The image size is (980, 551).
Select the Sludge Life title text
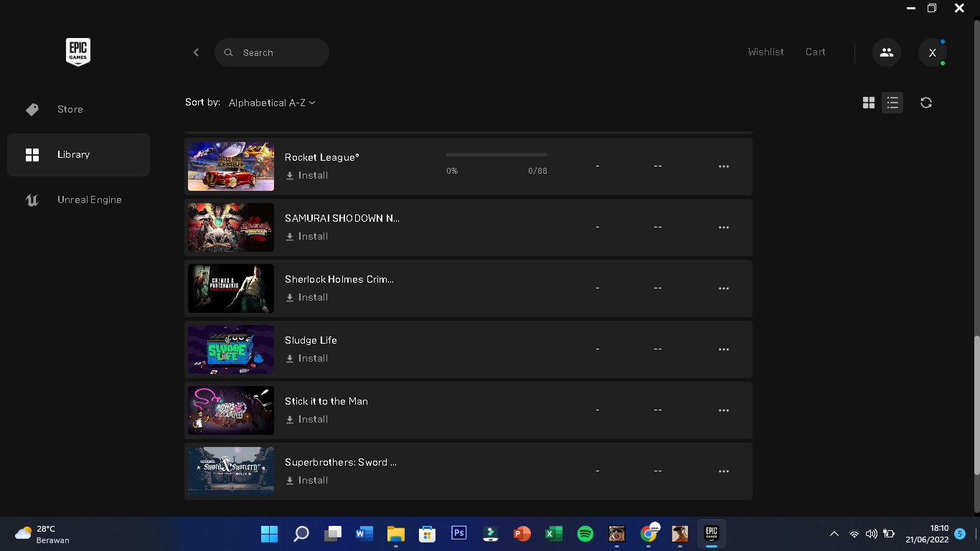coord(311,340)
